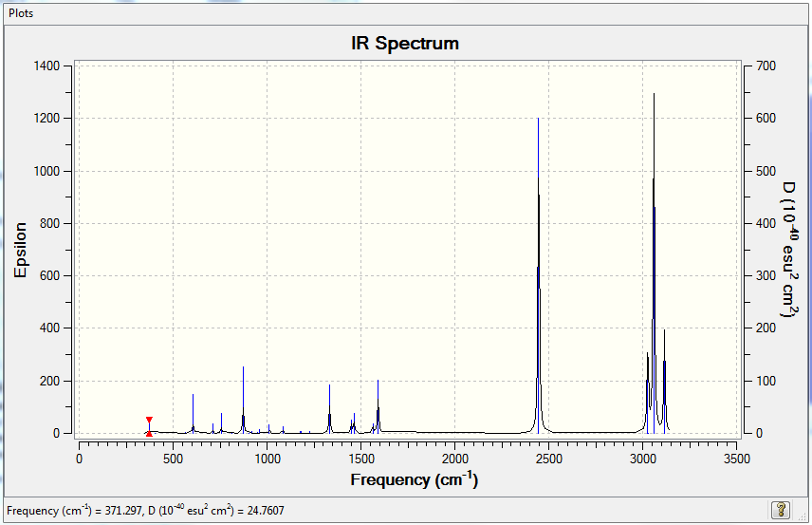Select the red top triangle marker
812x525 pixels.
pos(149,420)
